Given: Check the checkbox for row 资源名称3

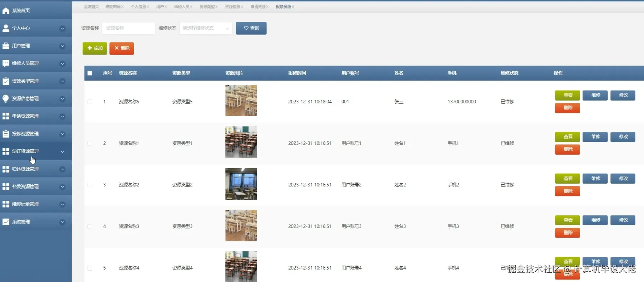Looking at the screenshot, I should click(90, 226).
